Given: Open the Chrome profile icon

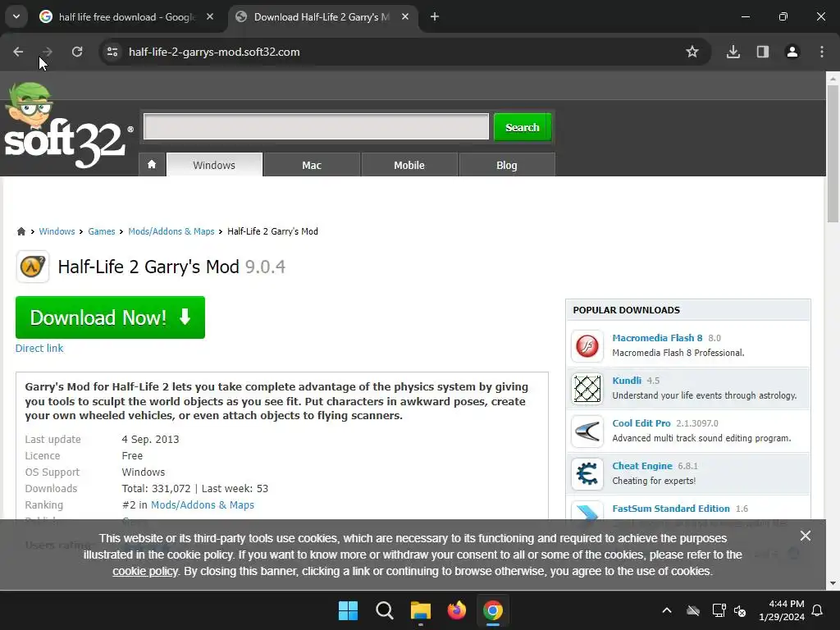Looking at the screenshot, I should point(792,52).
